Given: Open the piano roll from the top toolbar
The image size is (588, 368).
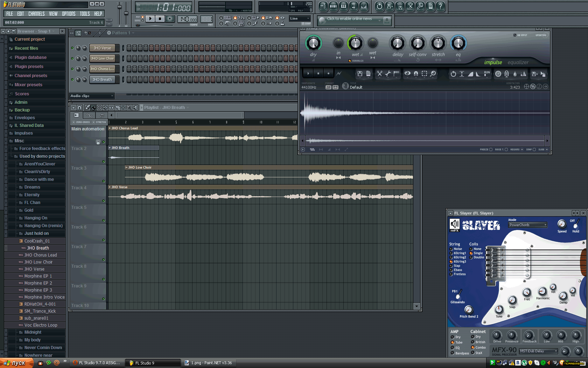Looking at the screenshot, I should click(x=343, y=6).
